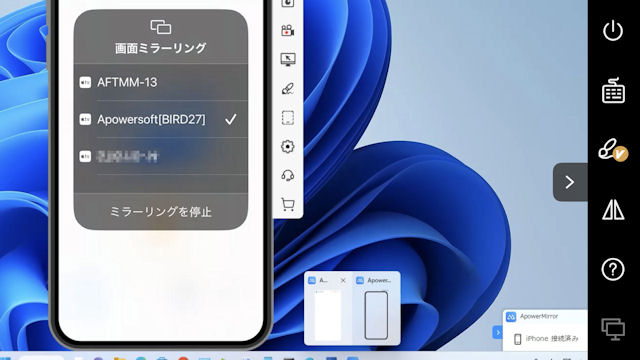640x360 pixels.
Task: Expand the small blue arrow near the notification
Action: point(498,333)
